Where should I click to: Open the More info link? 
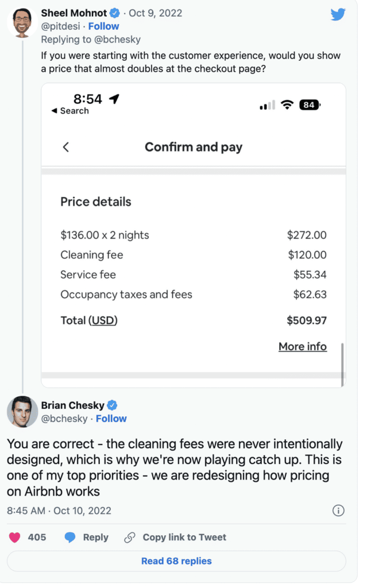click(303, 346)
